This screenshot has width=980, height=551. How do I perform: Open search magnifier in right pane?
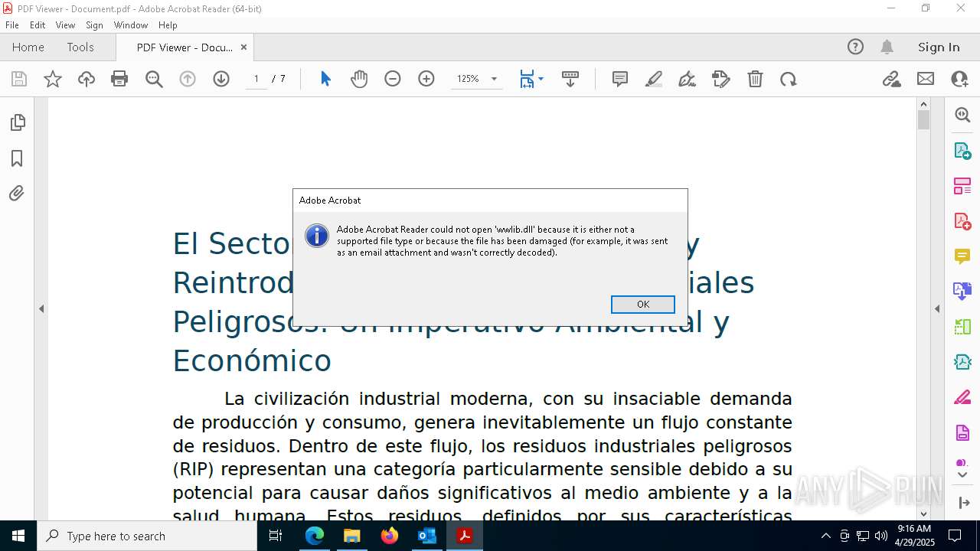click(x=962, y=115)
